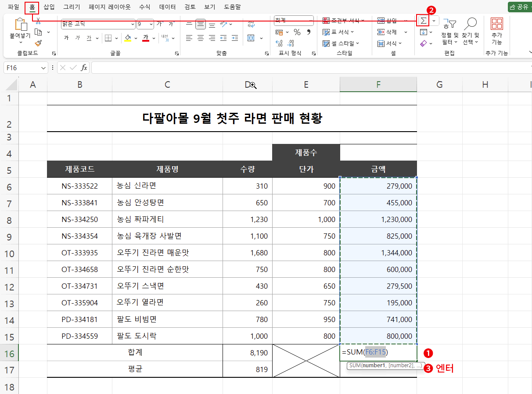Open the font size 9 dropdown

pos(151,24)
